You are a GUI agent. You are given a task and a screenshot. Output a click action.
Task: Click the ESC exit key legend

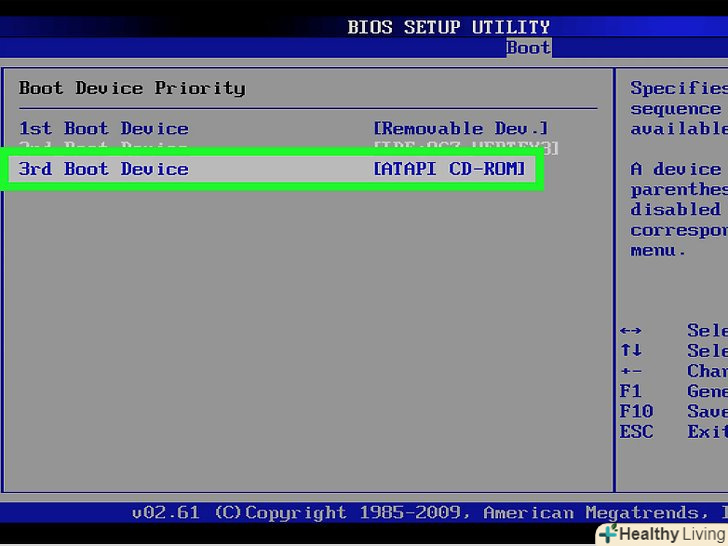pos(636,432)
